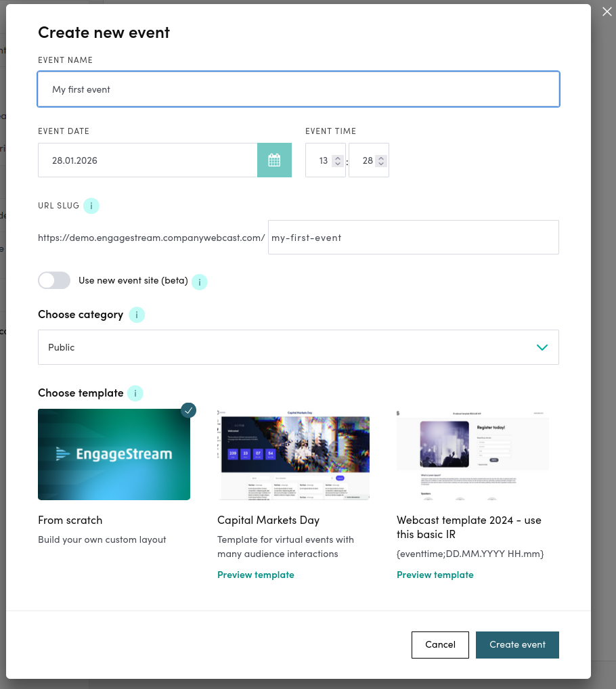Click the Cancel button
This screenshot has height=689, width=616.
[x=440, y=644]
